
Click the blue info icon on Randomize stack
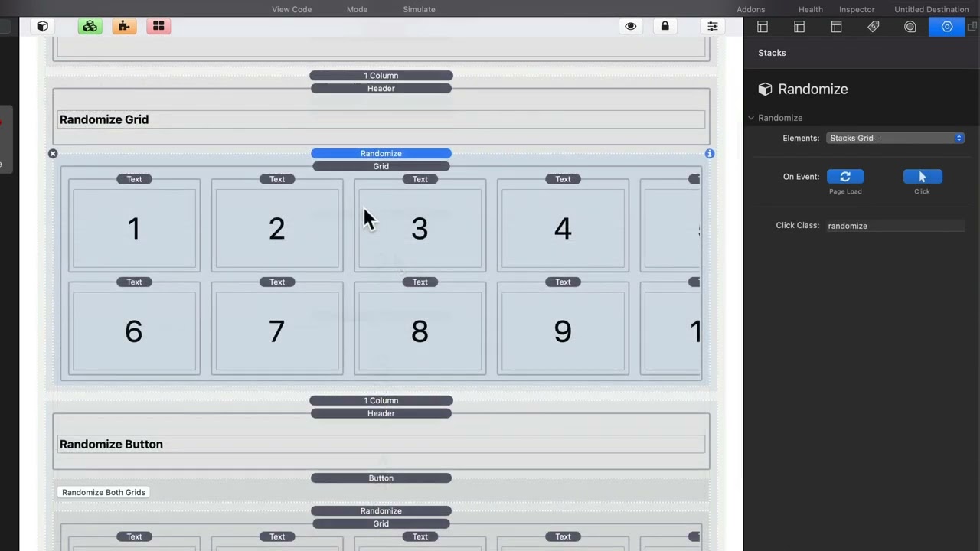(x=710, y=154)
